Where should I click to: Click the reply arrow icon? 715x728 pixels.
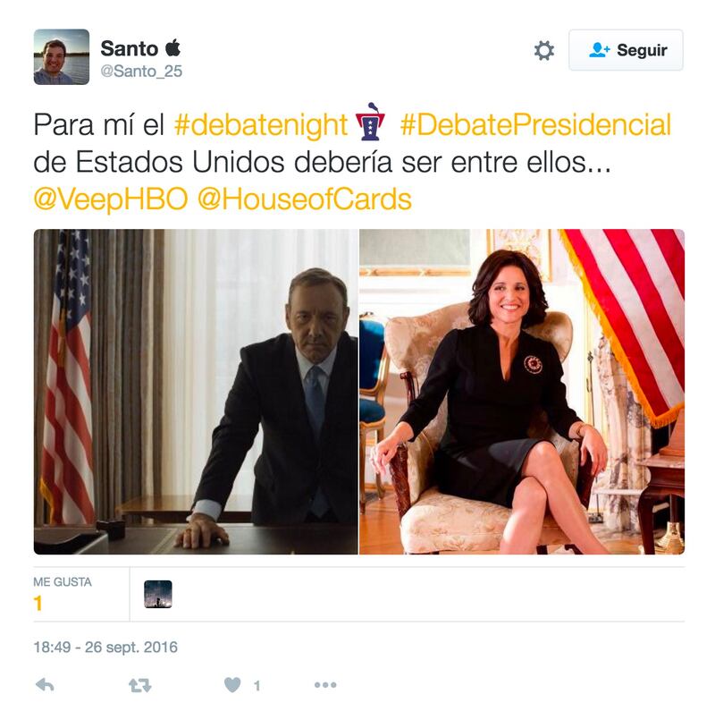(x=45, y=685)
